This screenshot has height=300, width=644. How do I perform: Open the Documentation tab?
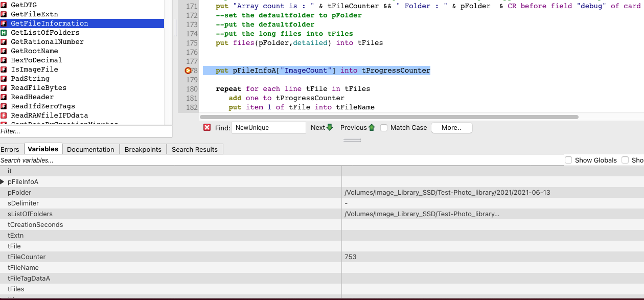click(90, 149)
